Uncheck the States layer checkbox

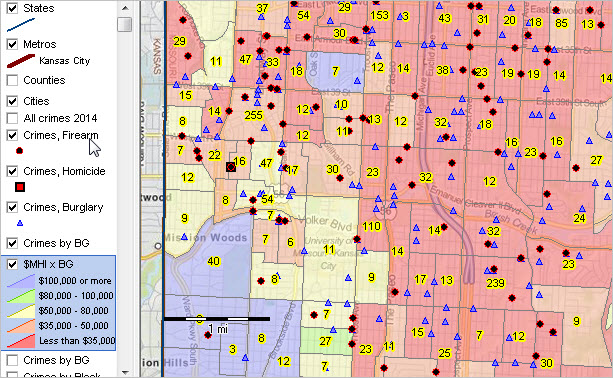13,8
